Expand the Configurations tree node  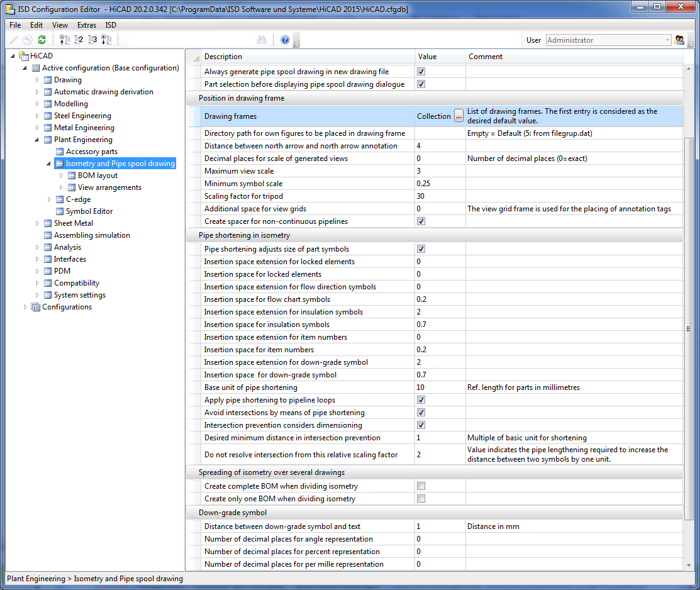(26, 307)
